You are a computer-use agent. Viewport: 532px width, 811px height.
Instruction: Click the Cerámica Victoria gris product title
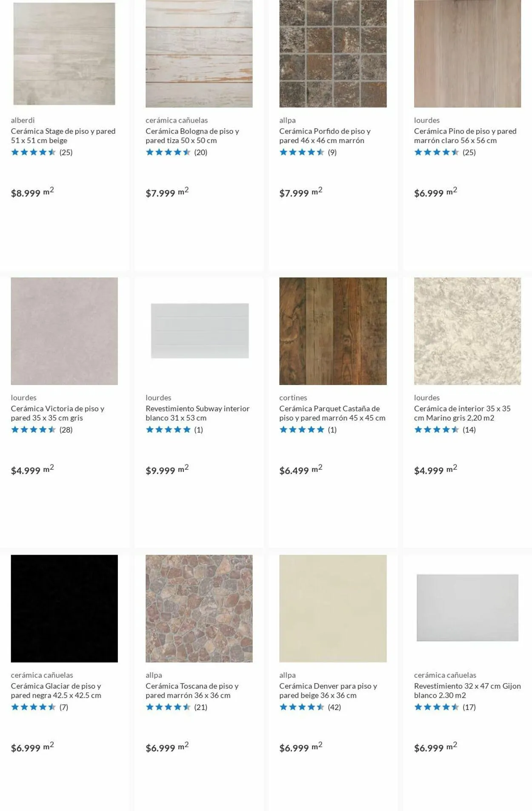pyautogui.click(x=57, y=413)
